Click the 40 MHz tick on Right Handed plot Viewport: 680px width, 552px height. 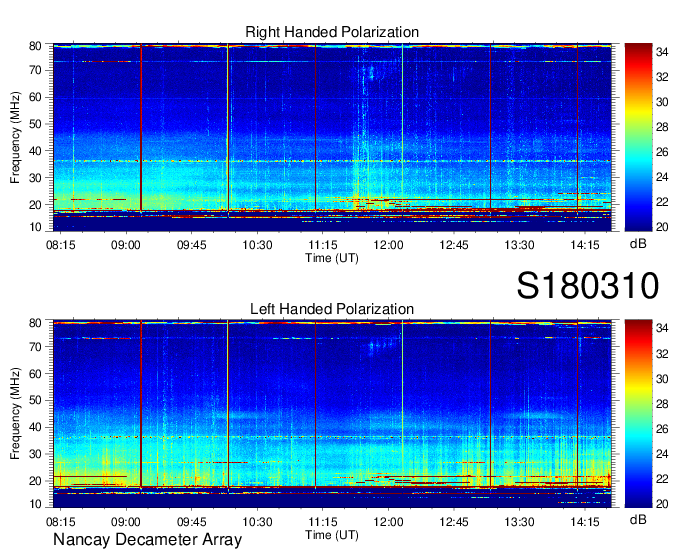(35, 151)
